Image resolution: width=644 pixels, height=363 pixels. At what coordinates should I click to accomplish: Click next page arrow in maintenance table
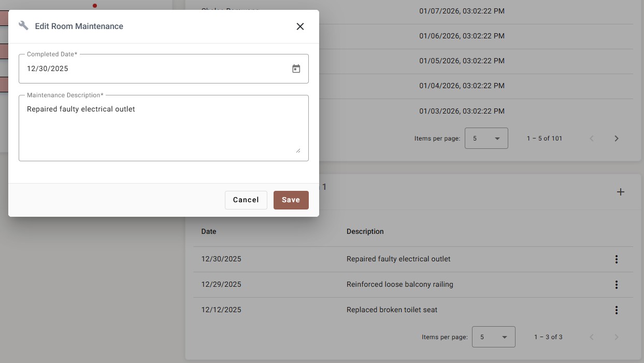(616, 337)
